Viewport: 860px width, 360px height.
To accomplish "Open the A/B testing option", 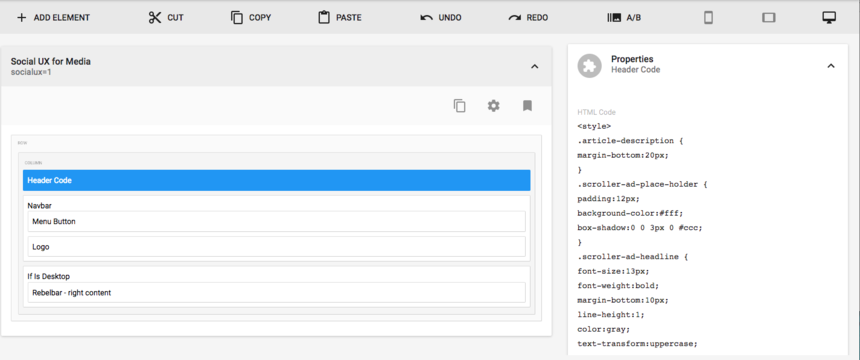I will click(x=624, y=18).
